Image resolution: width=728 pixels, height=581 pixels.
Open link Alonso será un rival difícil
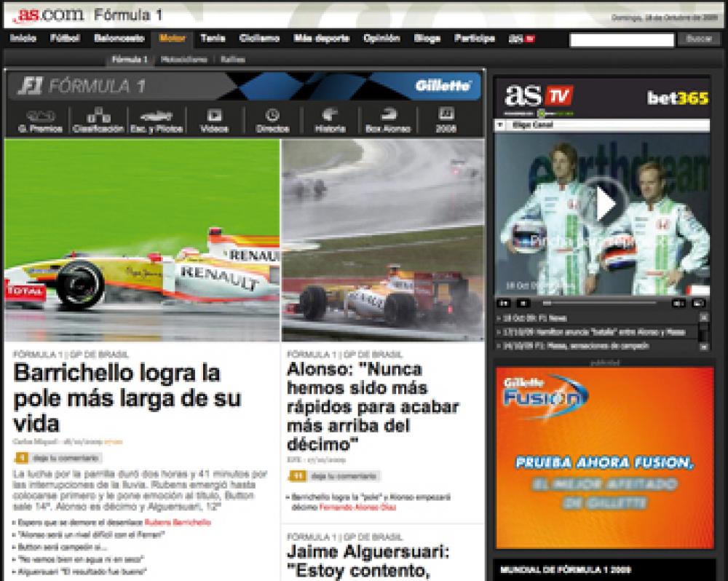coord(91,534)
